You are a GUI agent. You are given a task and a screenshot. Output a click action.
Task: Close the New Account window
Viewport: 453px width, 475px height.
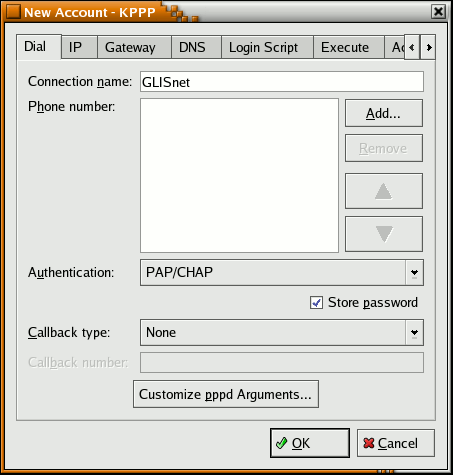[x=438, y=12]
